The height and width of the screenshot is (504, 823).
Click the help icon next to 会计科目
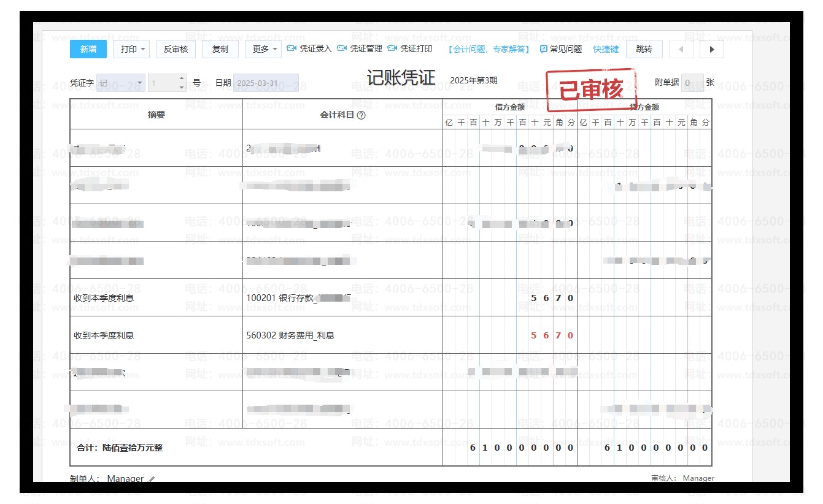pos(361,115)
